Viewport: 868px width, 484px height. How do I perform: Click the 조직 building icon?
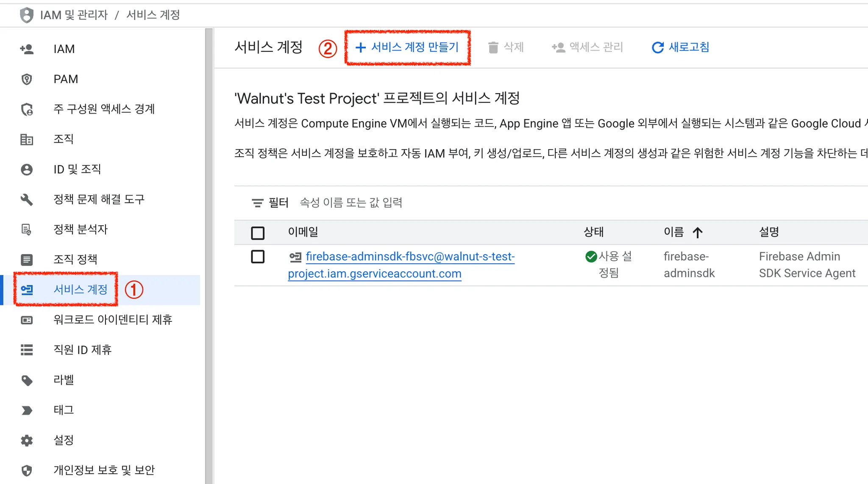[27, 139]
